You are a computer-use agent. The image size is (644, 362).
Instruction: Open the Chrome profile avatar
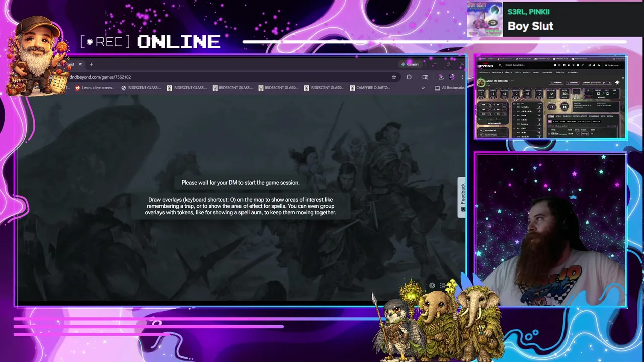click(x=452, y=77)
